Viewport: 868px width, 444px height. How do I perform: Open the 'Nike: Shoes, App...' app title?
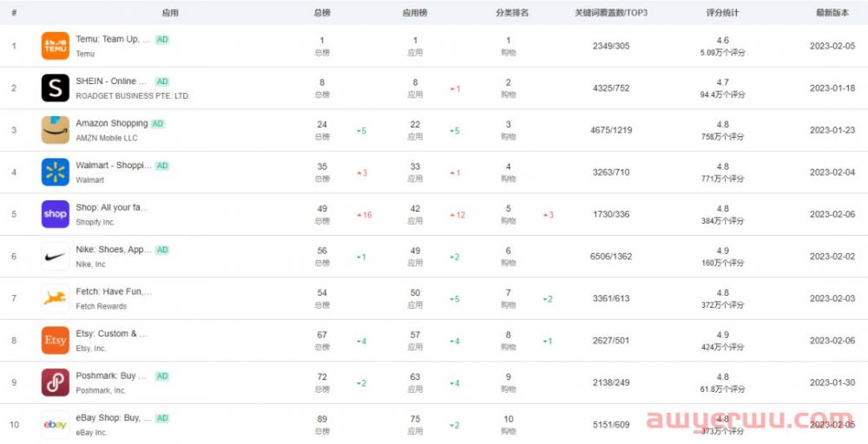pyautogui.click(x=114, y=250)
